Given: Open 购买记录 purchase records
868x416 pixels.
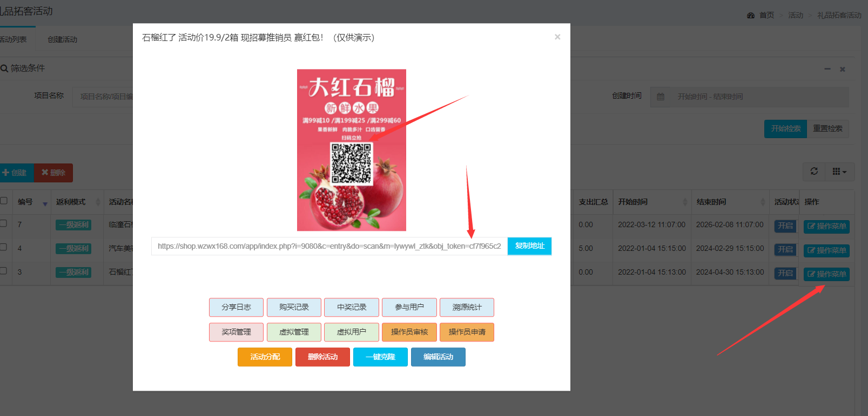Looking at the screenshot, I should pos(294,307).
